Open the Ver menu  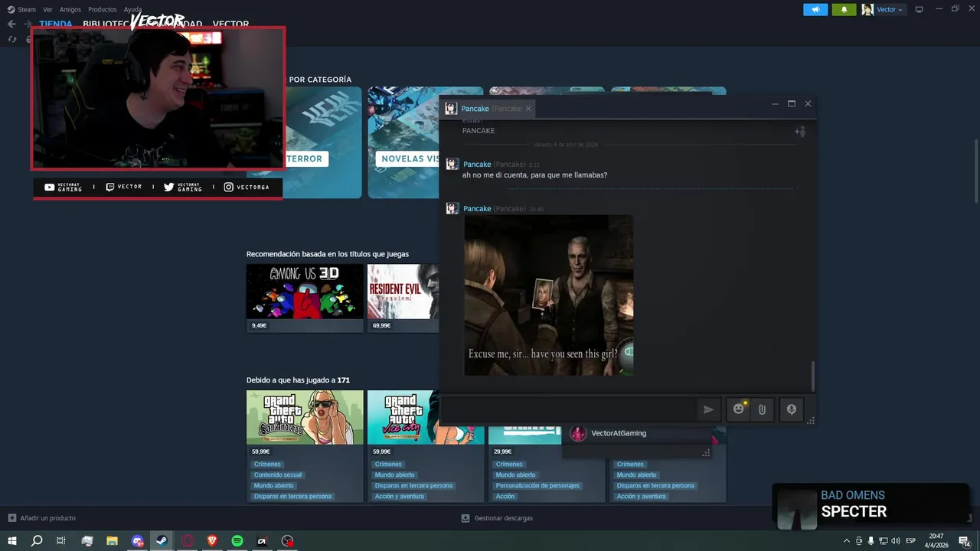coord(47,9)
